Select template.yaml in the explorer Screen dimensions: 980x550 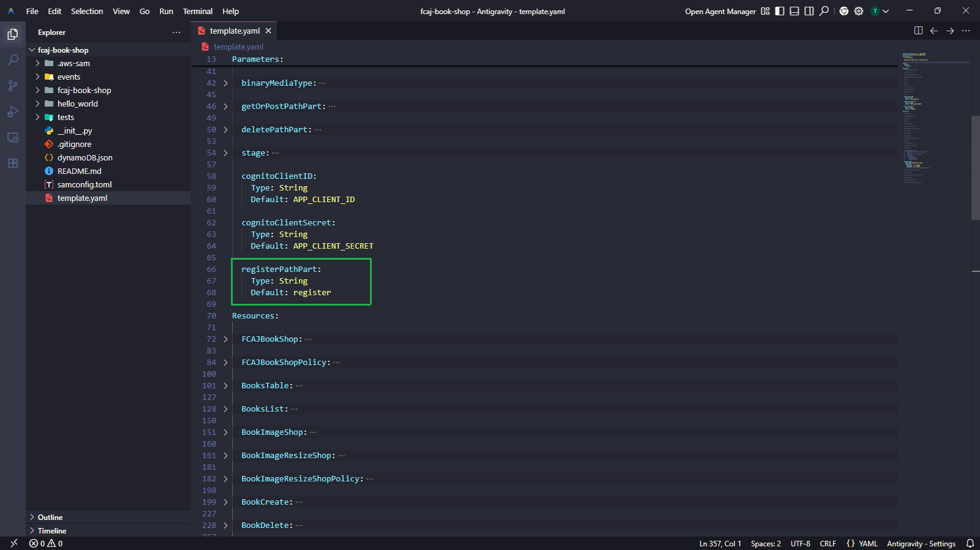(108, 198)
